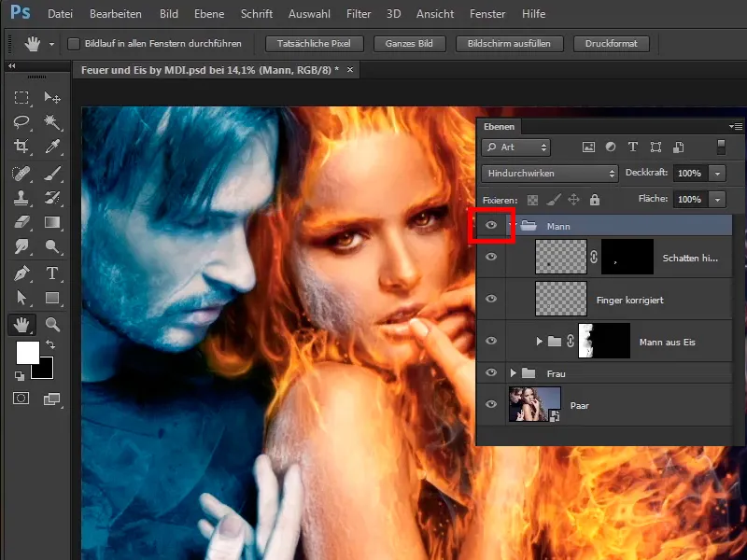
Task: Open the Filter menu
Action: point(359,14)
